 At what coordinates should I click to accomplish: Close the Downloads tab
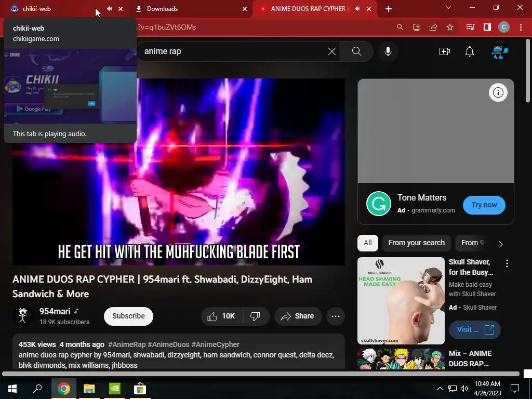pos(245,9)
